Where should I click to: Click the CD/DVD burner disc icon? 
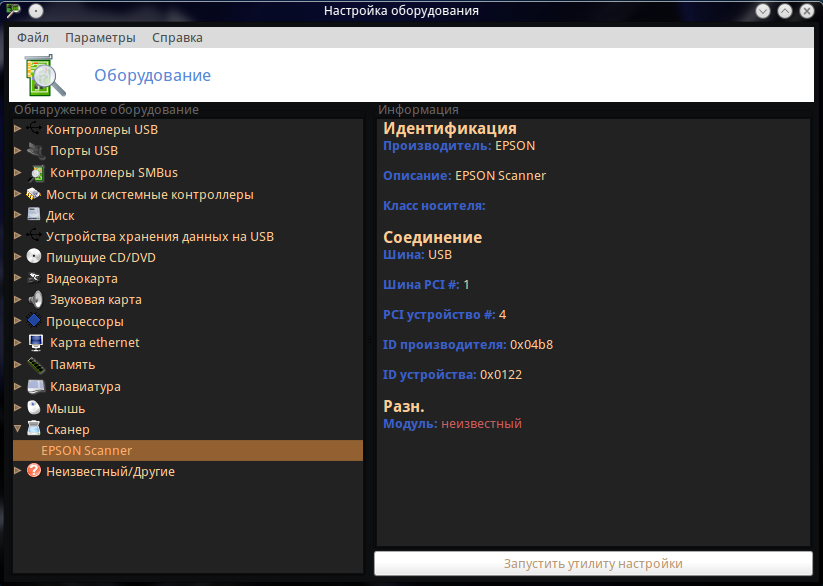[x=34, y=257]
